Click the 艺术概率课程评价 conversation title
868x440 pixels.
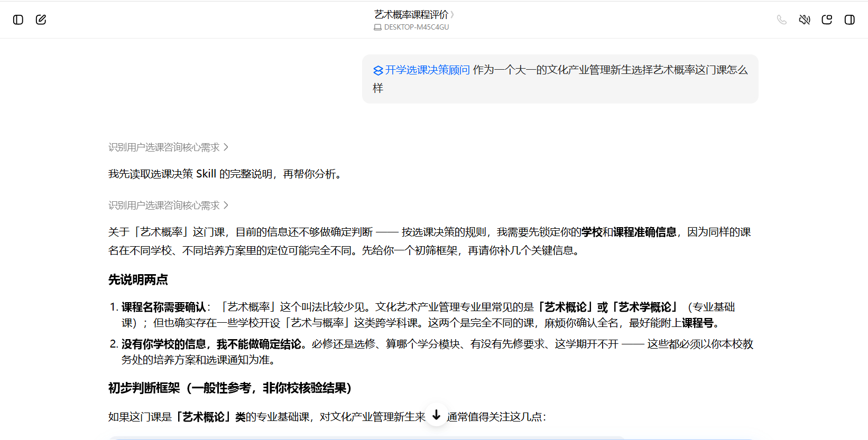pyautogui.click(x=411, y=15)
